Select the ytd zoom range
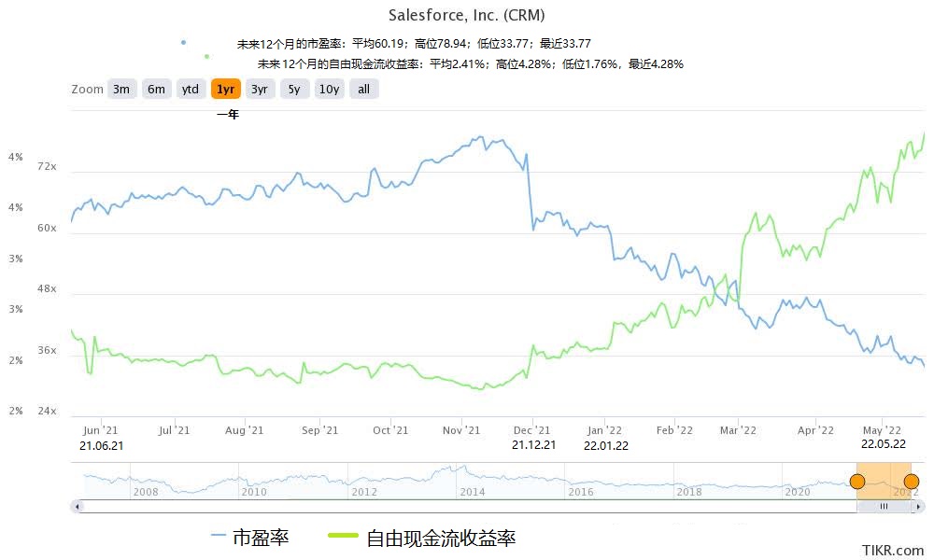Screen dimensions: 934x560 pyautogui.click(x=191, y=90)
